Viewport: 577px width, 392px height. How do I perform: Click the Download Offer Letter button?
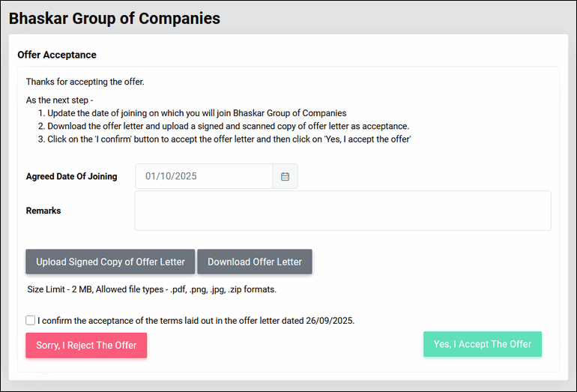pyautogui.click(x=255, y=262)
